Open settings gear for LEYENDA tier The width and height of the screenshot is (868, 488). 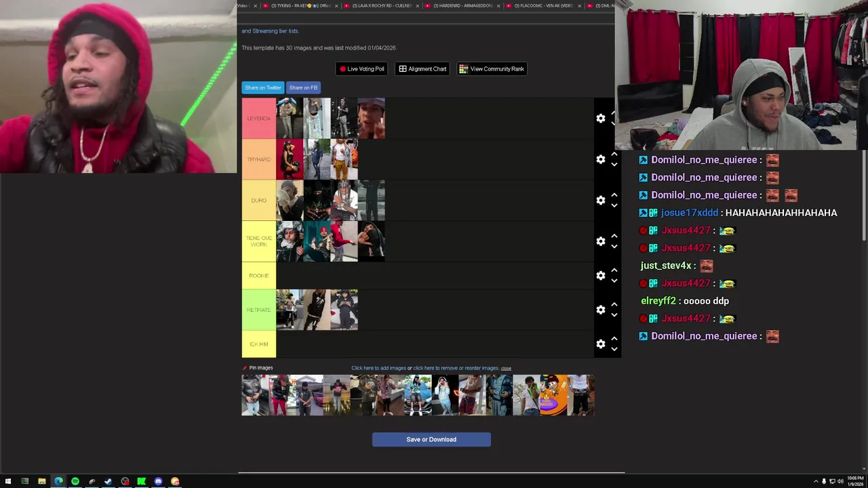(601, 119)
